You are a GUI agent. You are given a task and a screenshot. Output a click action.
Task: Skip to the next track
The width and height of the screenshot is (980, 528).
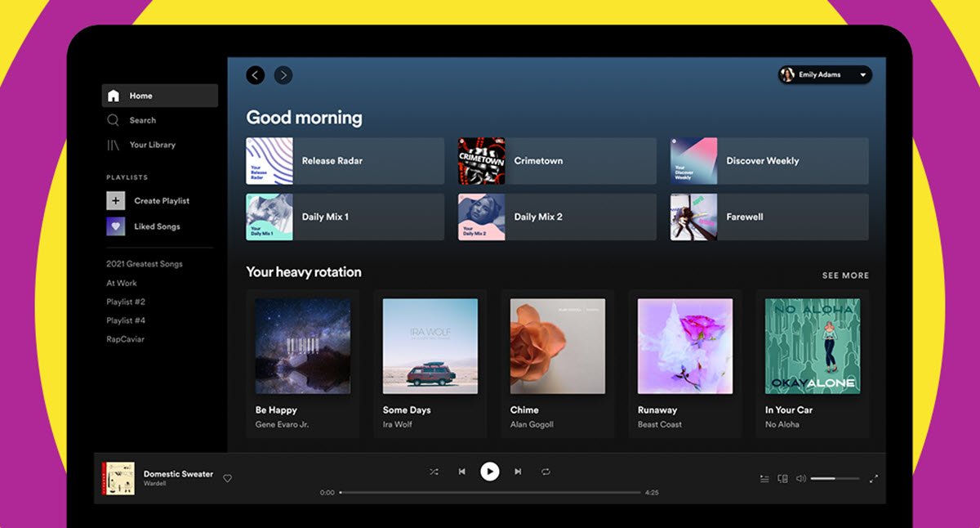[x=518, y=472]
